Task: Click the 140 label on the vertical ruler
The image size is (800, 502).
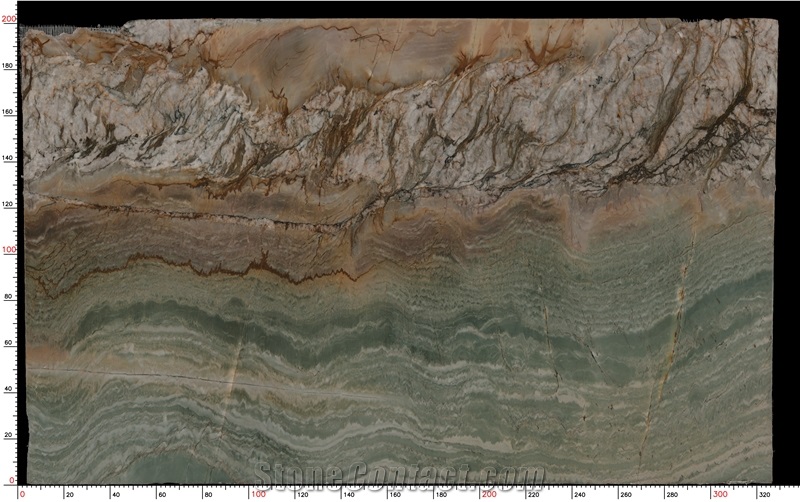Action: (8, 158)
